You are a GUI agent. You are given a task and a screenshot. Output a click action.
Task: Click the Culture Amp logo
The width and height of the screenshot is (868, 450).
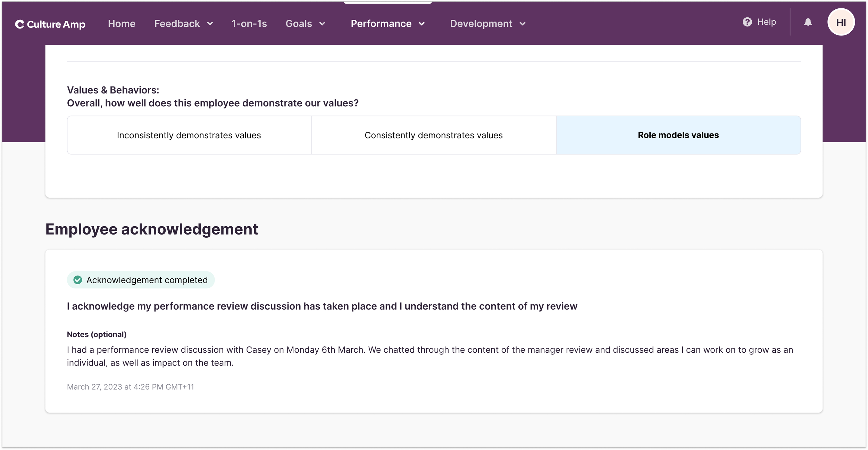50,24
